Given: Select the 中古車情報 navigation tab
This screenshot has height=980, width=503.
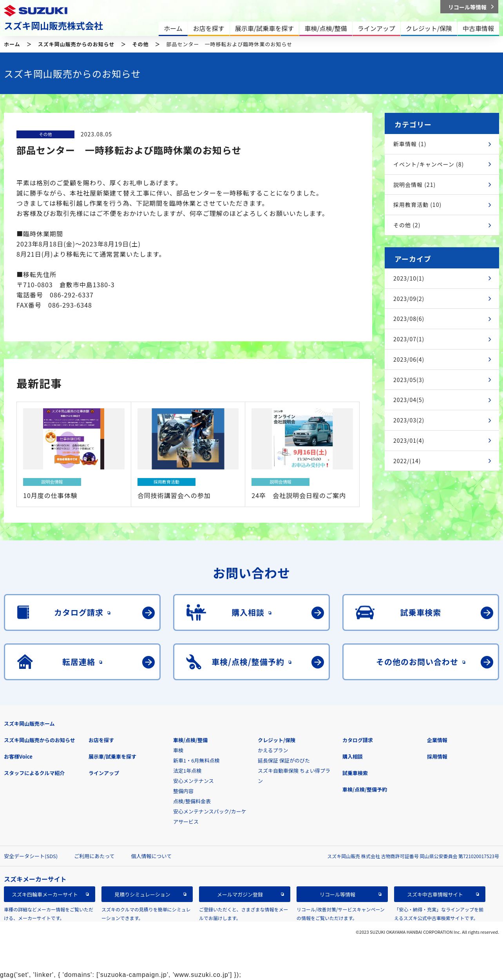Looking at the screenshot, I should 478,29.
